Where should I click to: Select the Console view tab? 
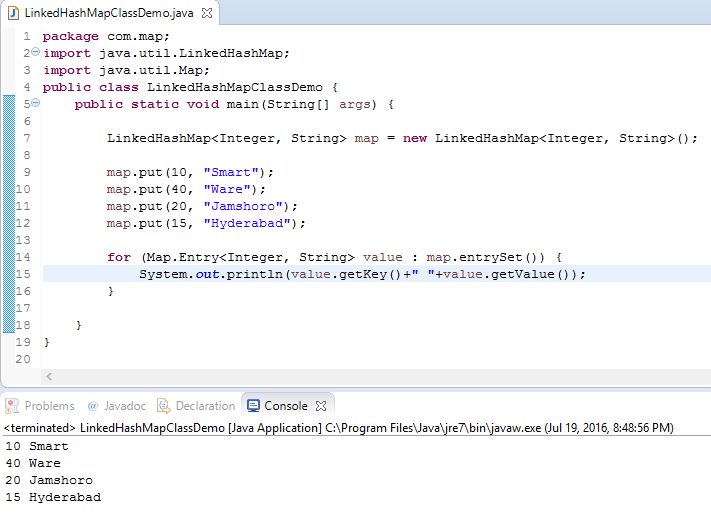tap(286, 406)
